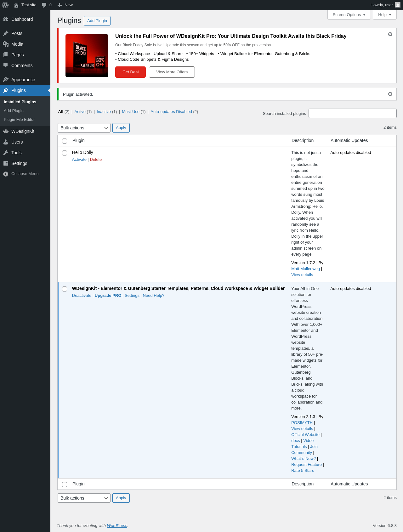Tick the Hello Dolly plugin checkbox
The width and height of the screenshot is (403, 532).
click(x=65, y=153)
